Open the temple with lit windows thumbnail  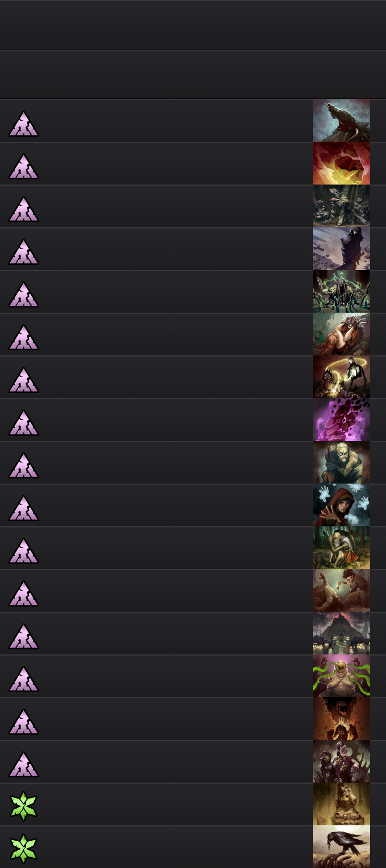tap(342, 633)
